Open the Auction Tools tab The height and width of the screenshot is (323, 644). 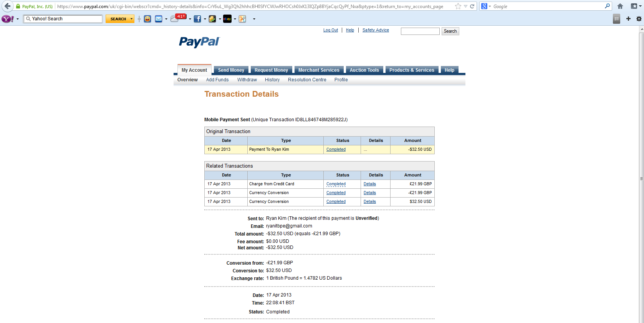pos(364,70)
